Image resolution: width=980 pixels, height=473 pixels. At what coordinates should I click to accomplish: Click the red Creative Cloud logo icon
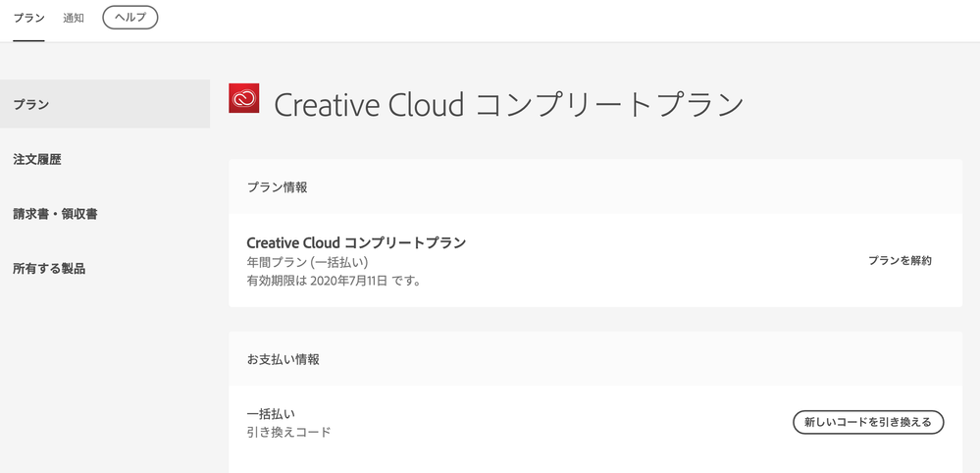click(243, 98)
